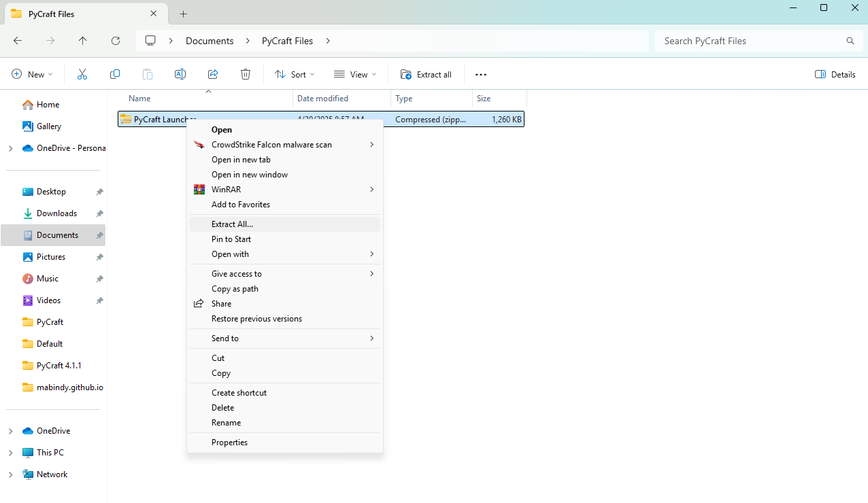Image resolution: width=868 pixels, height=503 pixels.
Task: Click the Rename icon in toolbar
Action: pyautogui.click(x=180, y=74)
